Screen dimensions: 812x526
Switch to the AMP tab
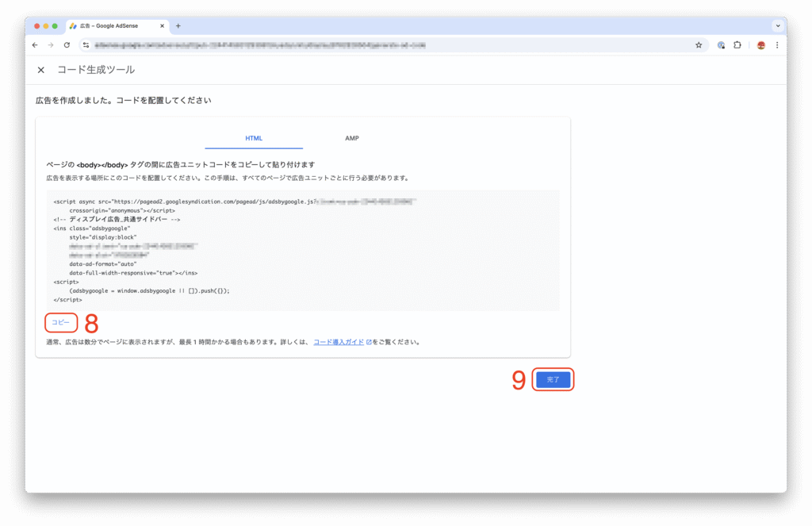point(352,138)
